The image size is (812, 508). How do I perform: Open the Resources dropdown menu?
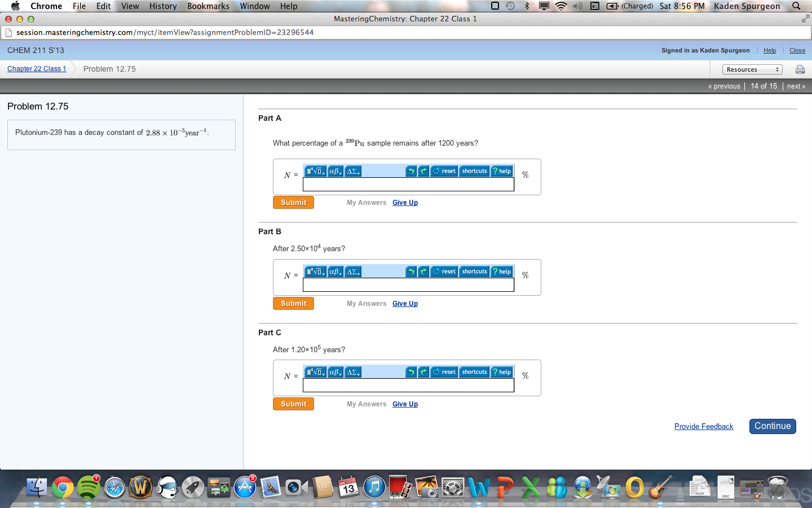752,69
